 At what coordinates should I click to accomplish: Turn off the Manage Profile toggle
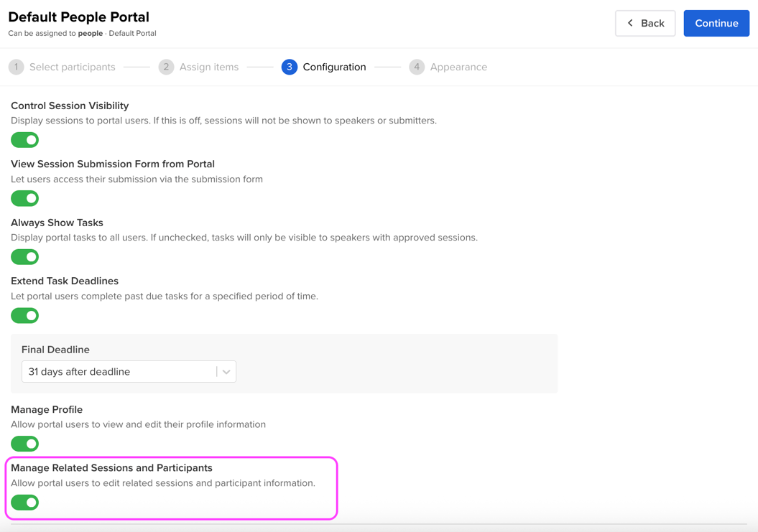(25, 444)
